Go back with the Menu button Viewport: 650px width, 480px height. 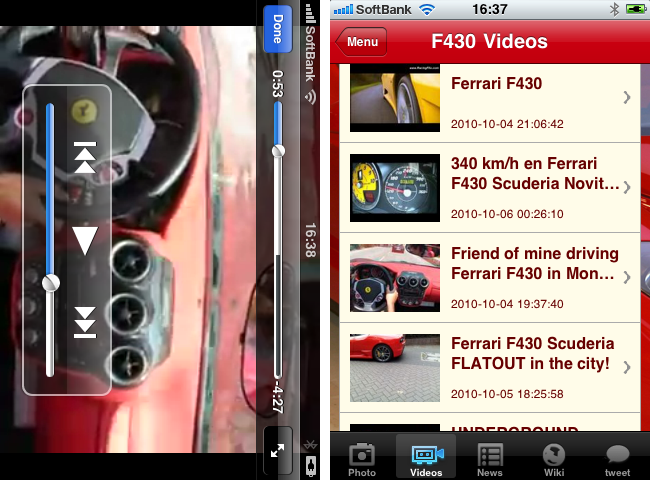click(361, 41)
